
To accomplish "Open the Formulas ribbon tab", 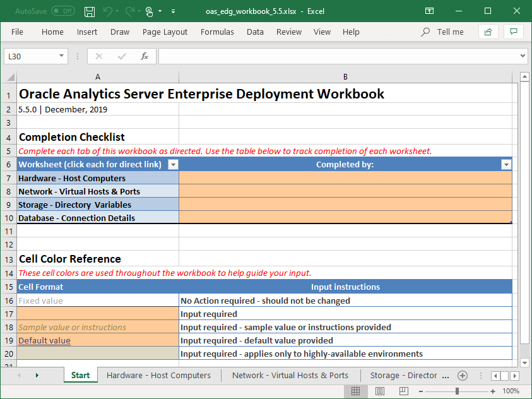I will 217,32.
